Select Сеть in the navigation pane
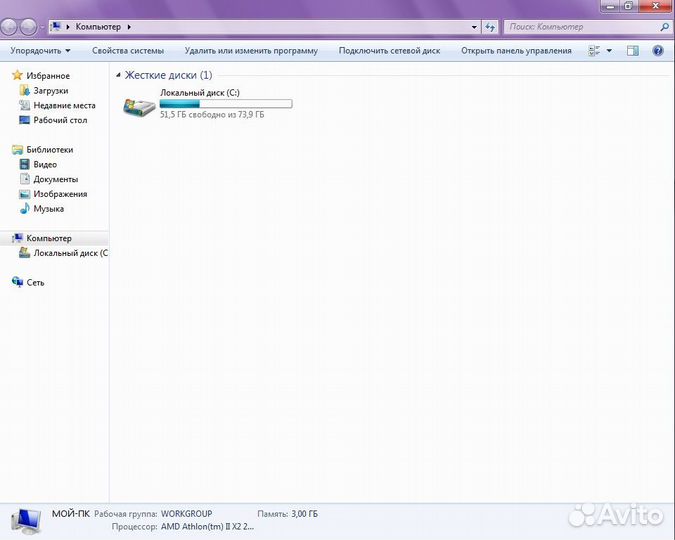This screenshot has width=675, height=540. (x=35, y=282)
